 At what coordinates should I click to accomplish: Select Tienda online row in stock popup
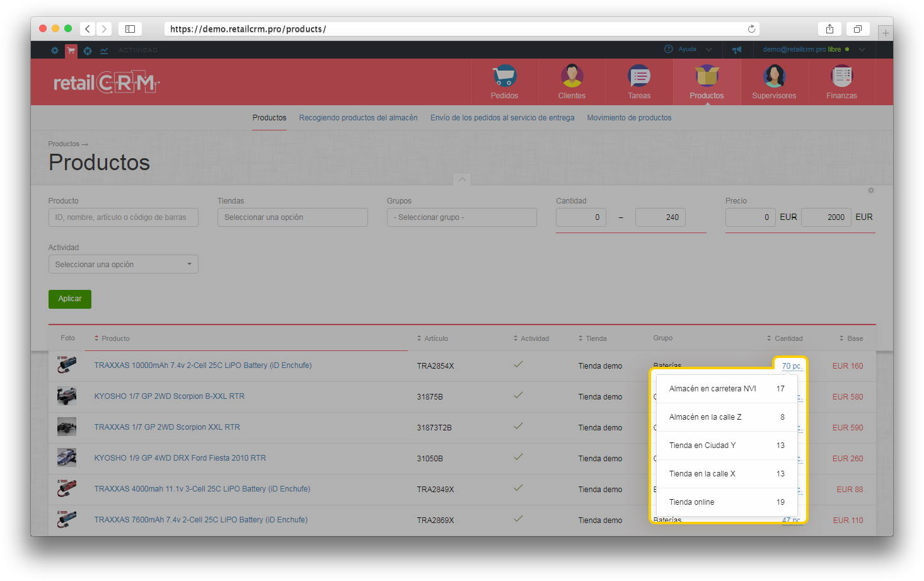pos(727,502)
